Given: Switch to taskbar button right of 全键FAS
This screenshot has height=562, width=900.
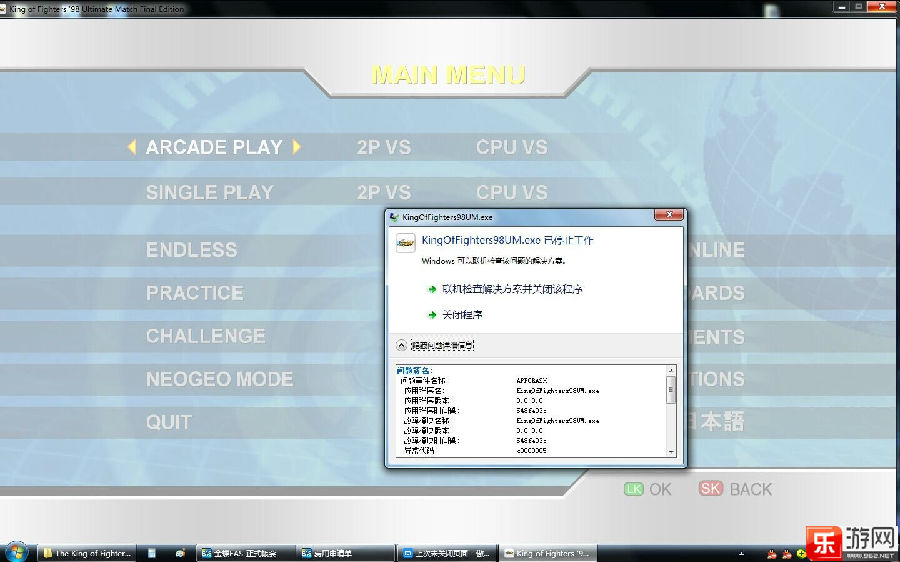Looking at the screenshot, I should coord(346,553).
